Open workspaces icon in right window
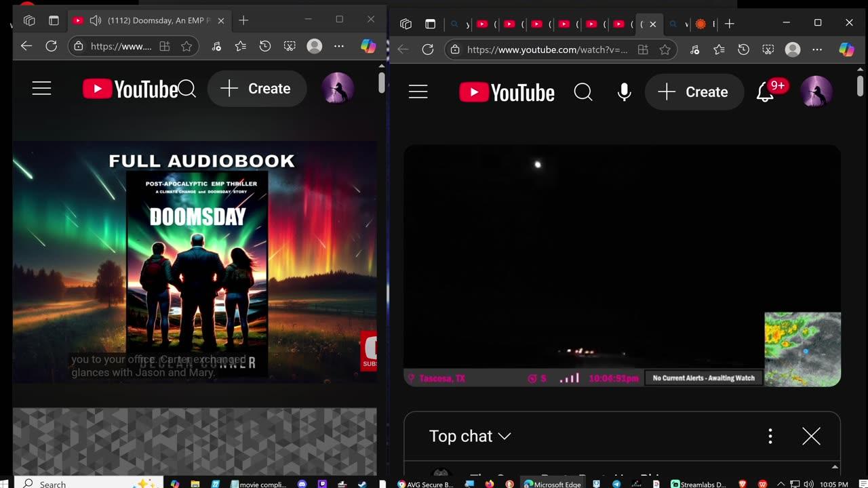The image size is (868, 488). pyautogui.click(x=406, y=24)
